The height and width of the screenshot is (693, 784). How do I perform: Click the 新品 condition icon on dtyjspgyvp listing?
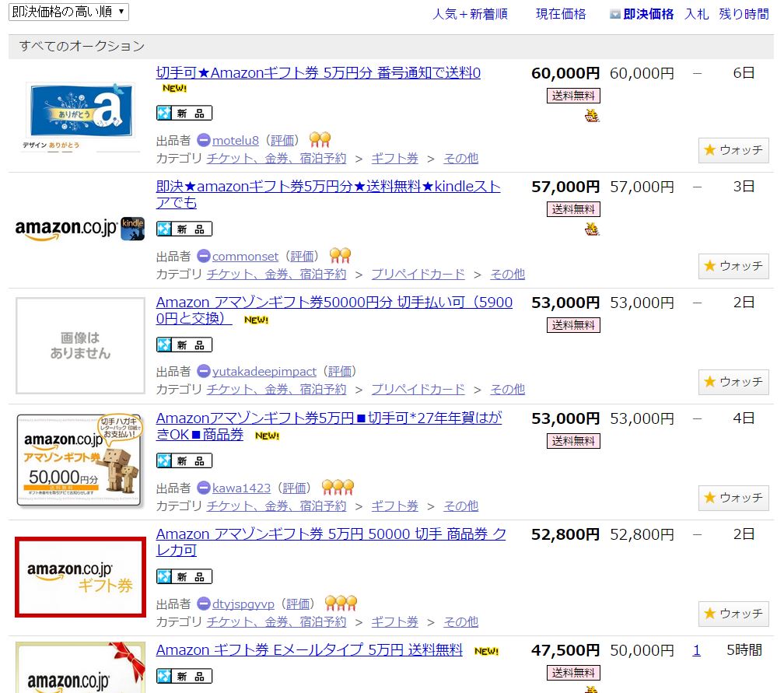pos(184,577)
